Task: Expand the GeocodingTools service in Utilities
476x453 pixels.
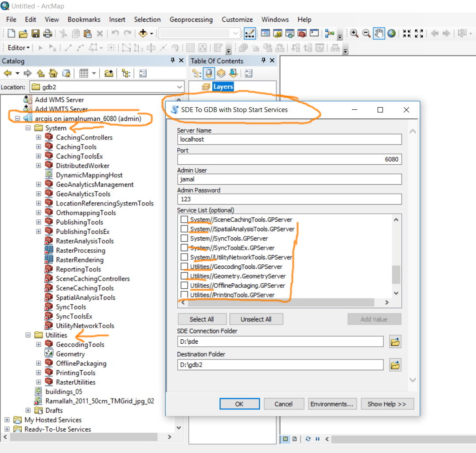Action: (x=39, y=345)
